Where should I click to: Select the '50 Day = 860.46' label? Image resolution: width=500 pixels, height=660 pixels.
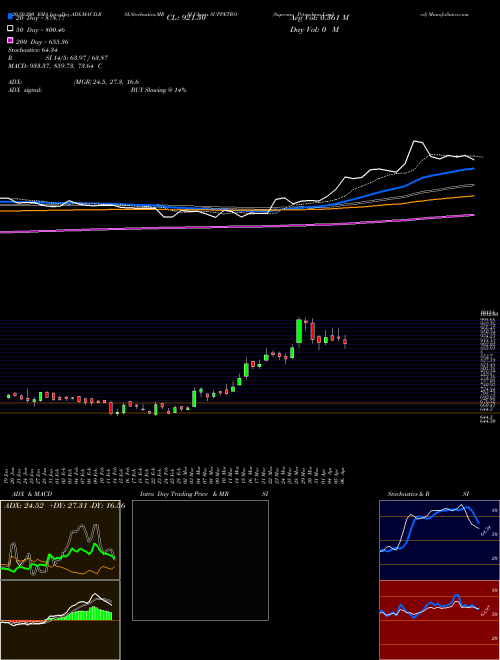pos(40,30)
